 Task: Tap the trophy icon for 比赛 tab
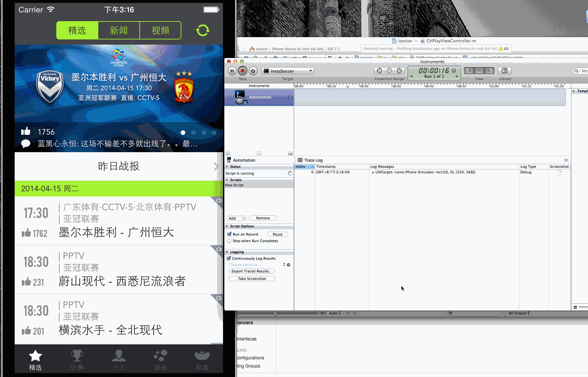pyautogui.click(x=77, y=356)
